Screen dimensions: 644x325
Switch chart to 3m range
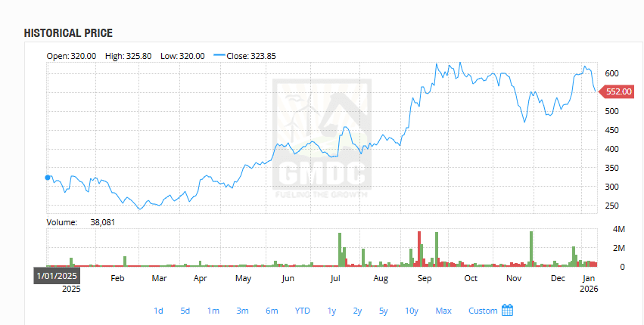243,311
